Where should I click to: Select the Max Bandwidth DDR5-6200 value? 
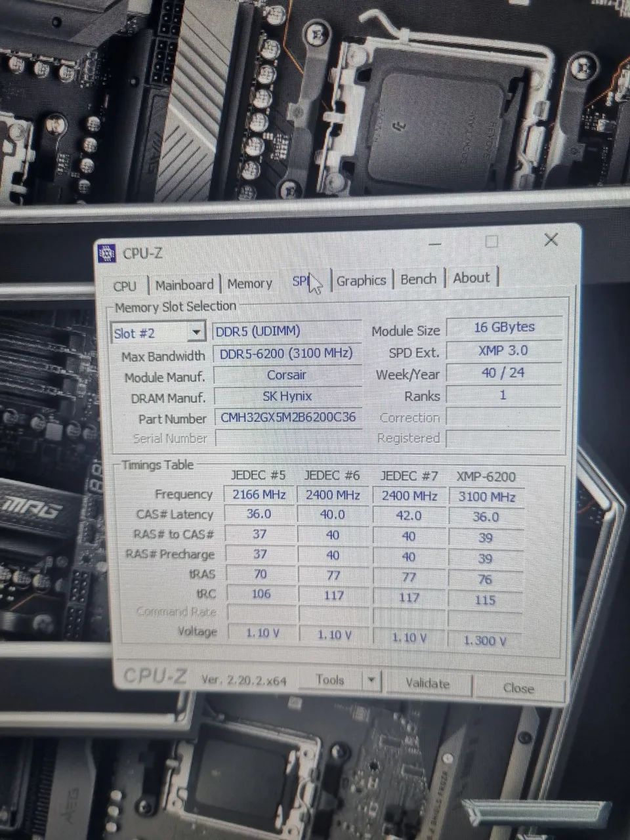[x=287, y=354]
